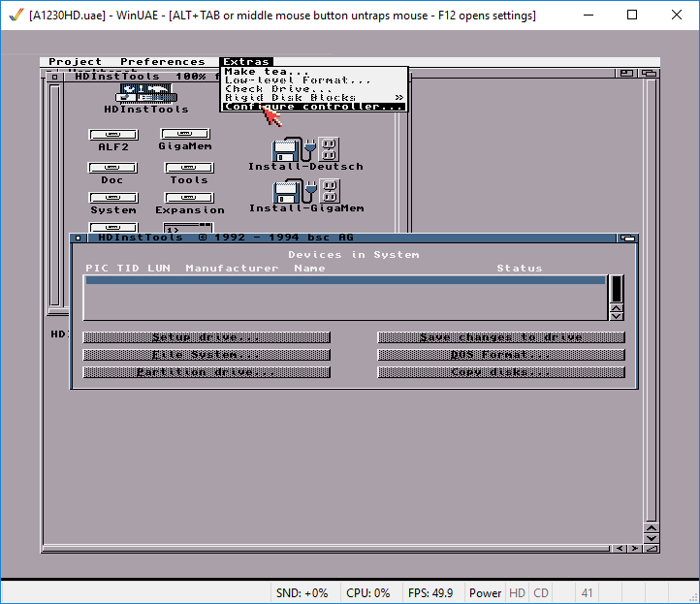
Task: Click the Setup drive... button
Action: point(207,337)
